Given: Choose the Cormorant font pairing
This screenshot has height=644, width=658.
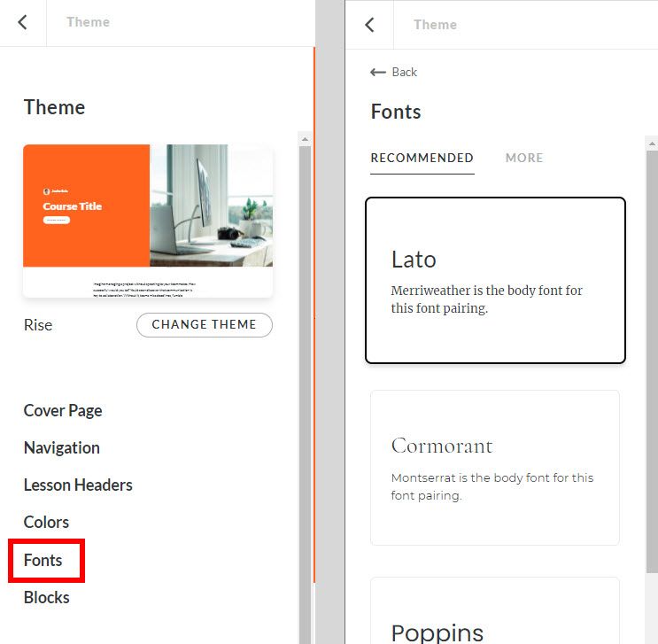Looking at the screenshot, I should [x=495, y=467].
